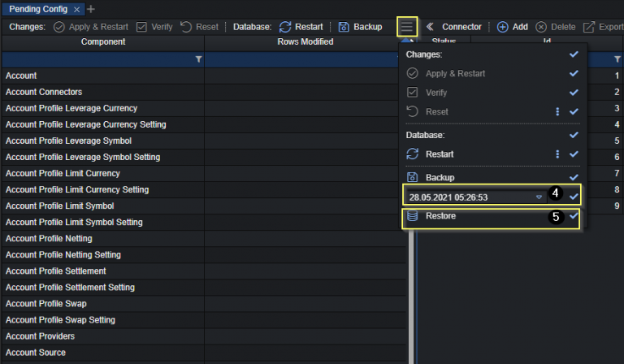
Task: Click Apply & Restart icon in dropdown menu
Action: point(413,73)
